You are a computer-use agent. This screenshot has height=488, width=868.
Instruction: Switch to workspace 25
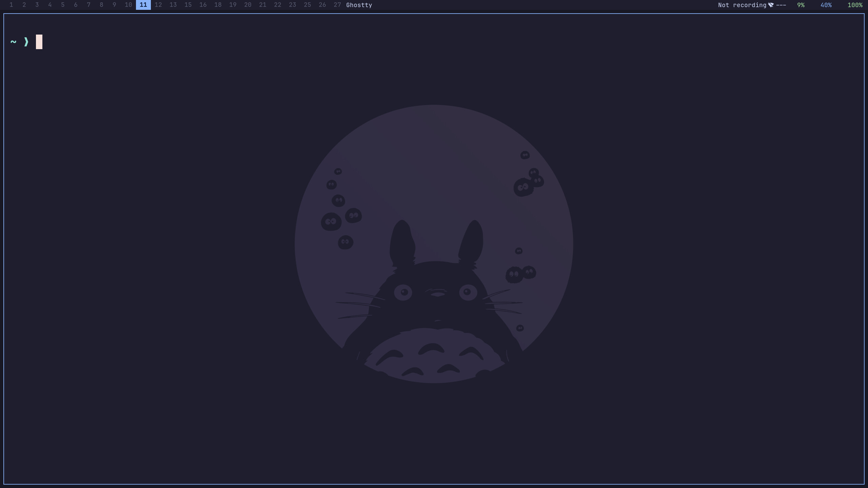click(308, 5)
